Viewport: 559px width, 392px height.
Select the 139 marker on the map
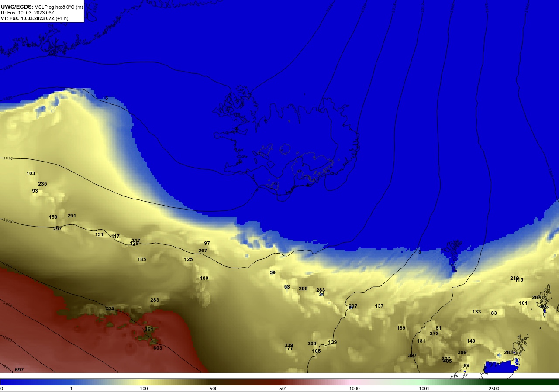(x=332, y=342)
